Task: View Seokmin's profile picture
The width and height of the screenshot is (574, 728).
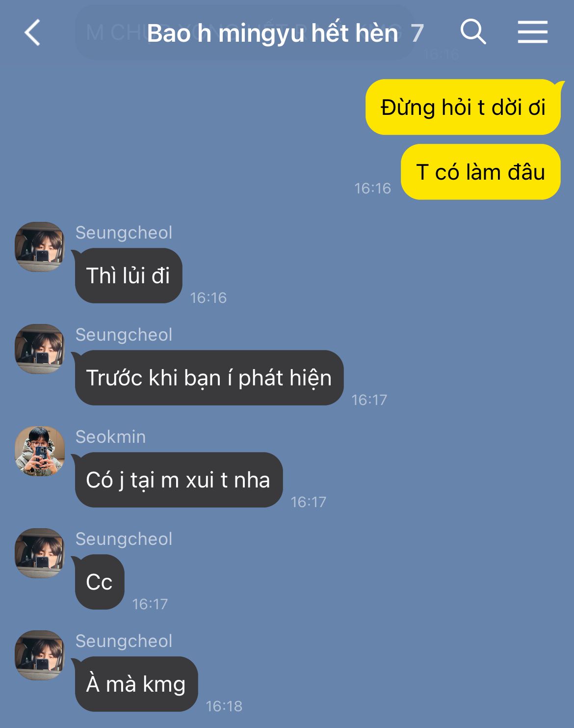Action: (40, 451)
